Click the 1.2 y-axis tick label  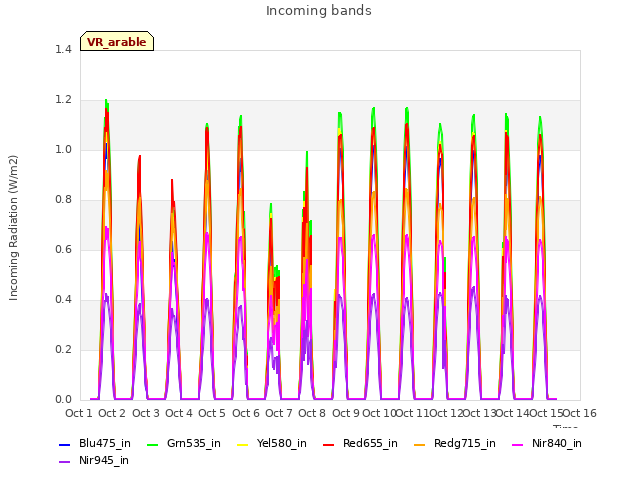(x=63, y=100)
